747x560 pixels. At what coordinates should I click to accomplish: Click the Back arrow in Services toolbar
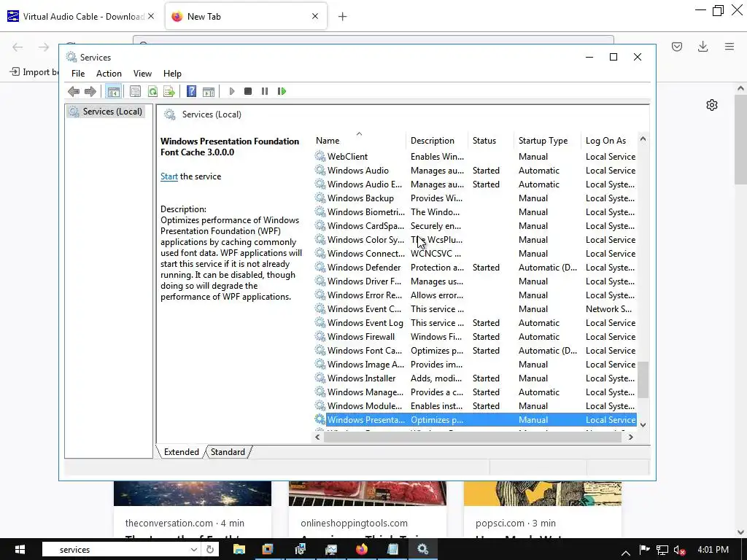pos(74,91)
